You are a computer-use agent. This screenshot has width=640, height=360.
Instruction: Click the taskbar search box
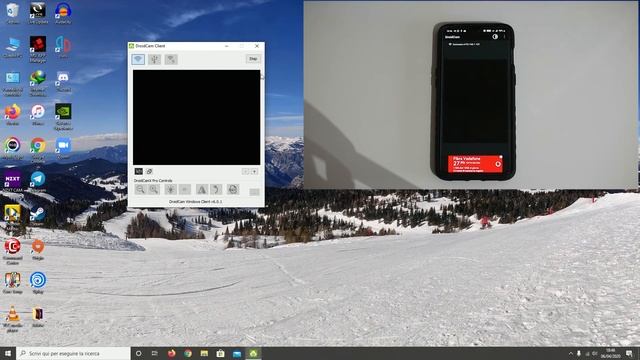pyautogui.click(x=73, y=353)
